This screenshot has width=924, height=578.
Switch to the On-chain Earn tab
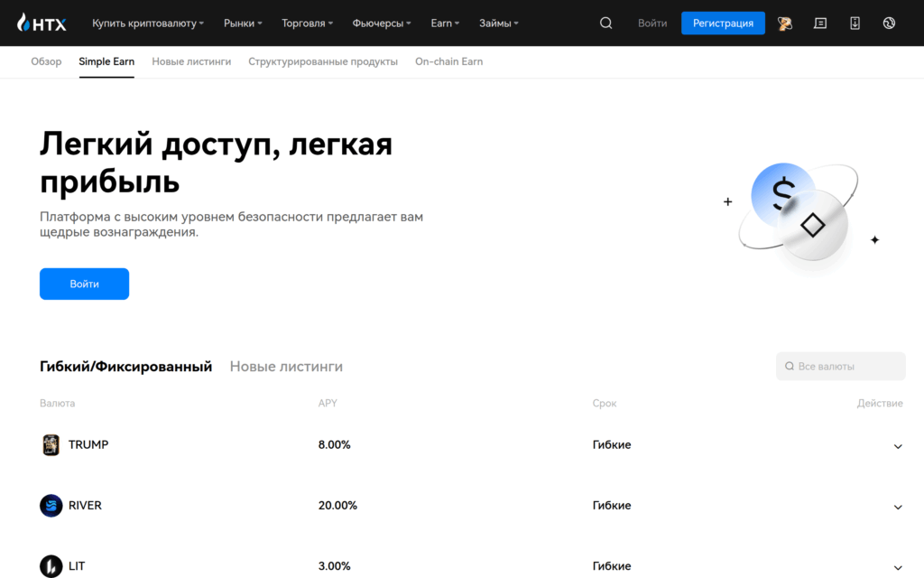(x=449, y=61)
